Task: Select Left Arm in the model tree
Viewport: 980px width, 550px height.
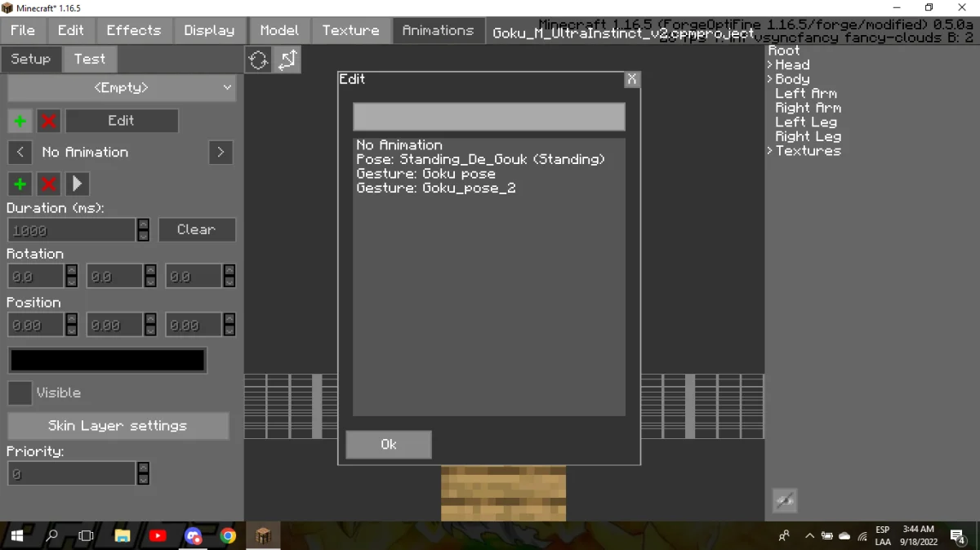Action: tap(806, 94)
